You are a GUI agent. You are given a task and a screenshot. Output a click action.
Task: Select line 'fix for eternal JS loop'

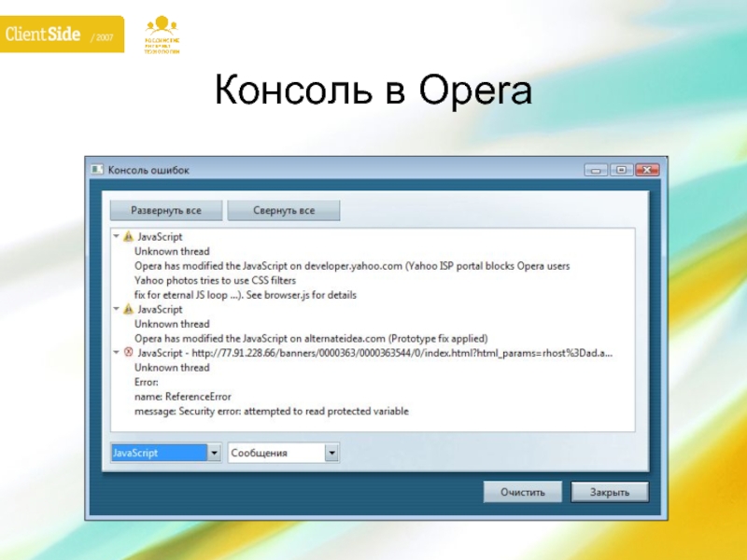coord(246,295)
